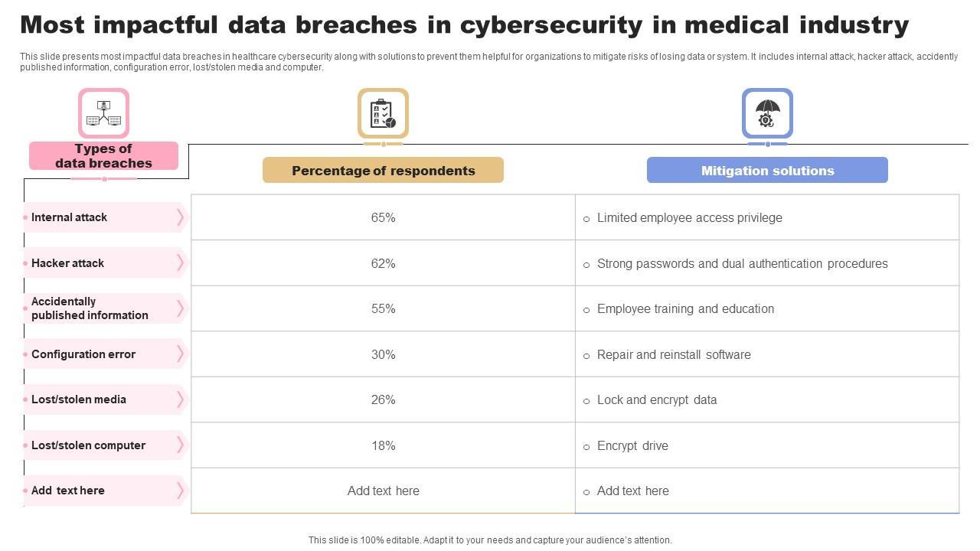Click the slide title about data breaches
This screenshot has width=980, height=551.
click(x=464, y=25)
